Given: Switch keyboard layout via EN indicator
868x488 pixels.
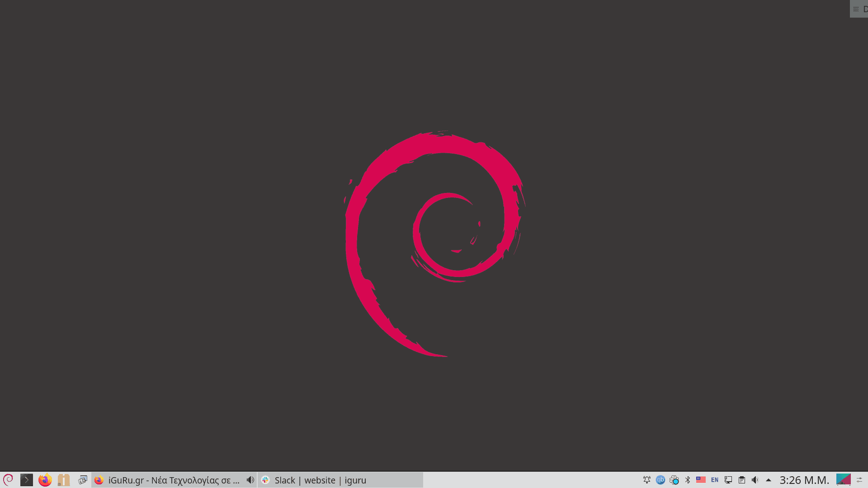Looking at the screenshot, I should [715, 480].
